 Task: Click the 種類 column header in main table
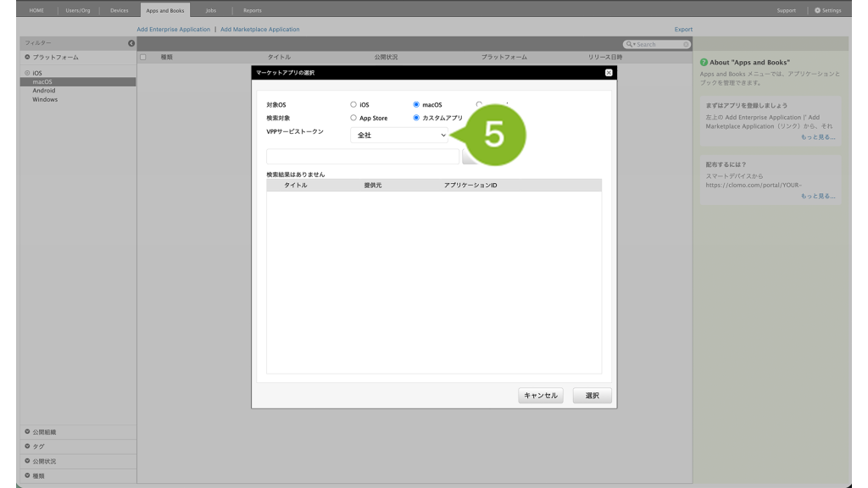pyautogui.click(x=167, y=57)
